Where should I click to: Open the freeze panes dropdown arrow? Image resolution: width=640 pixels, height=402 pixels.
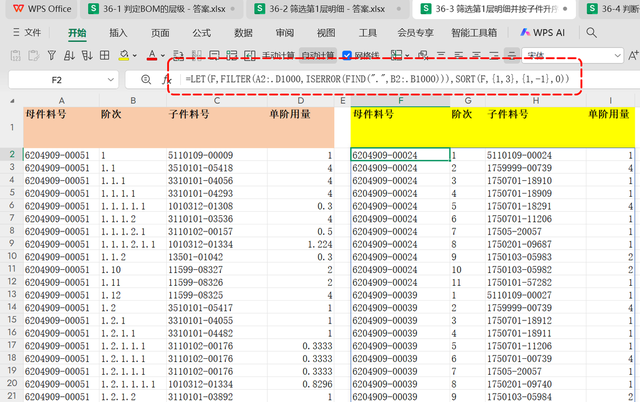[x=407, y=56]
